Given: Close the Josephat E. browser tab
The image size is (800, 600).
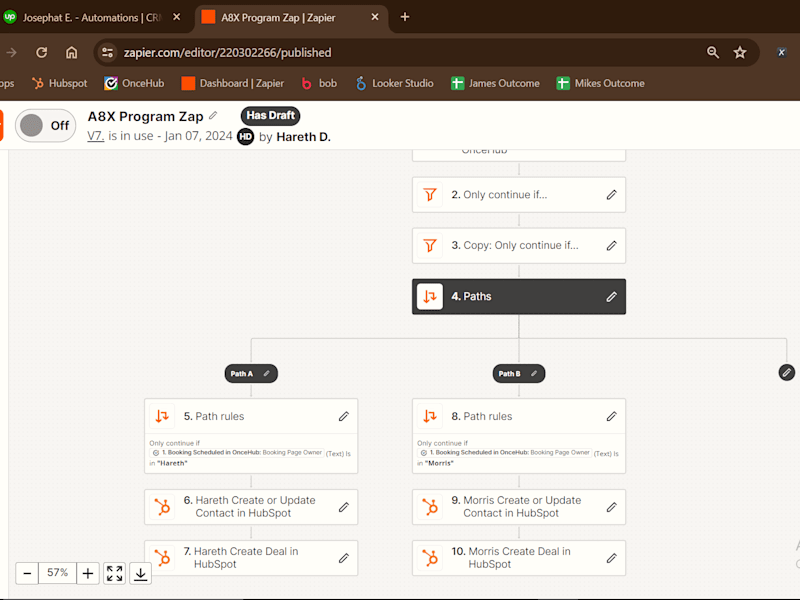Looking at the screenshot, I should click(177, 17).
